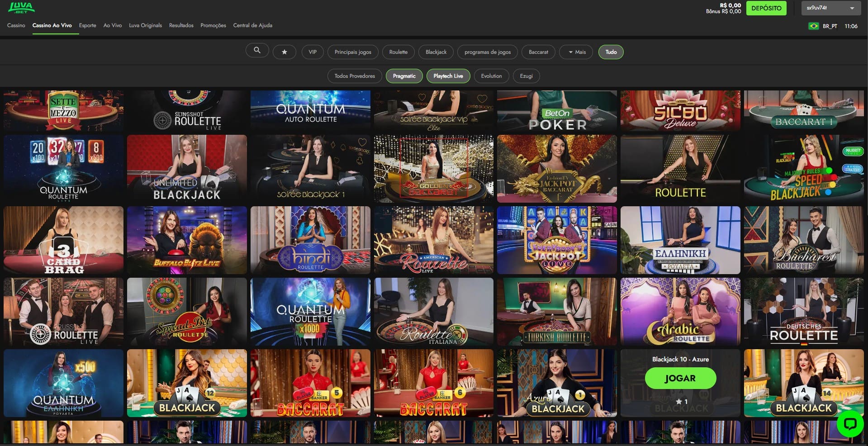Viewport: 868px width, 446px height.
Task: Click the Brazil flag language icon
Action: 813,26
